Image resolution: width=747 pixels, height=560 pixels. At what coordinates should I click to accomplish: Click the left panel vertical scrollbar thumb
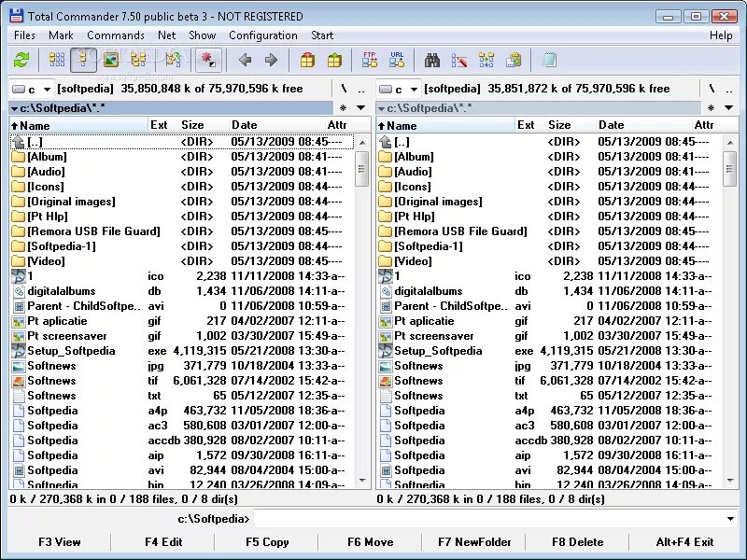coord(361,169)
